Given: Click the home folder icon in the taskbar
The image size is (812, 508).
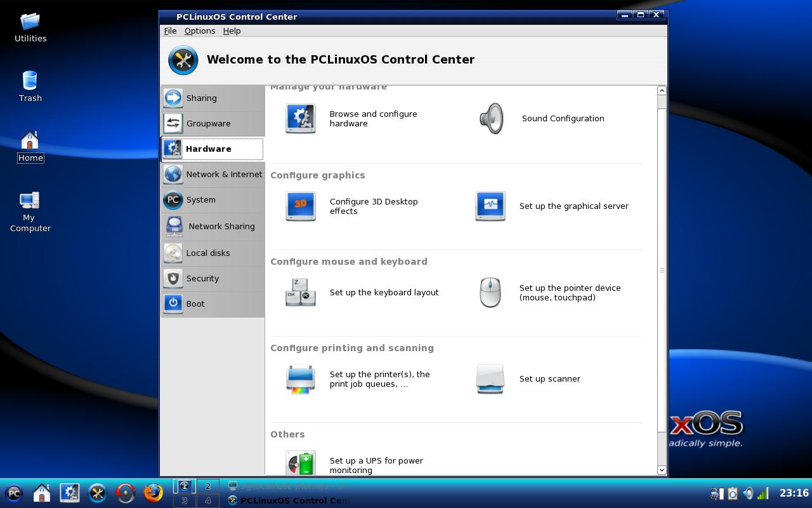Looking at the screenshot, I should point(42,493).
